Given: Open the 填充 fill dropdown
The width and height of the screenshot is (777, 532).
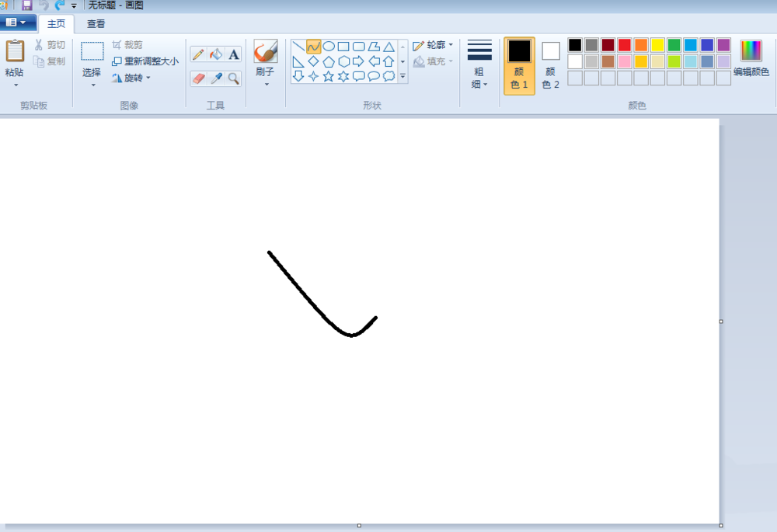Looking at the screenshot, I should 433,61.
